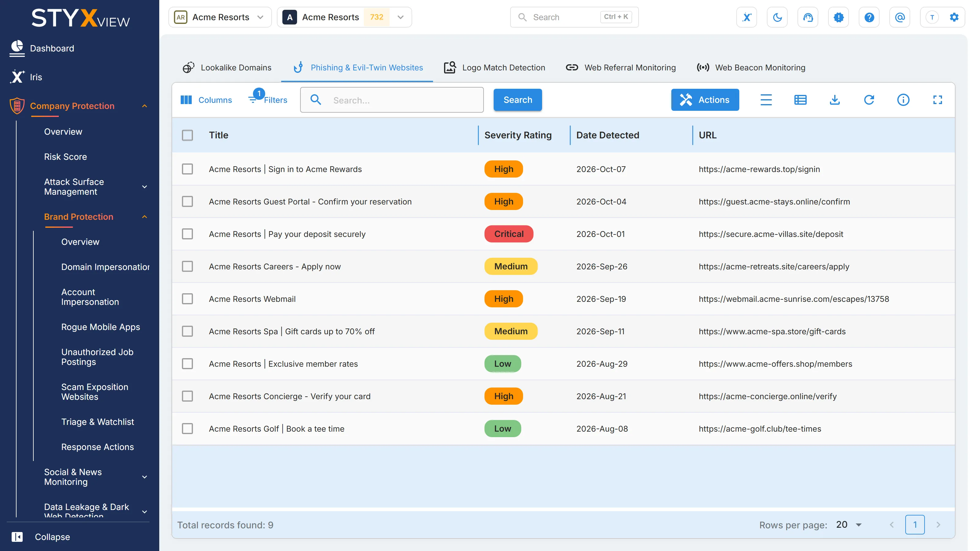Open the info circle icon

coord(903,100)
